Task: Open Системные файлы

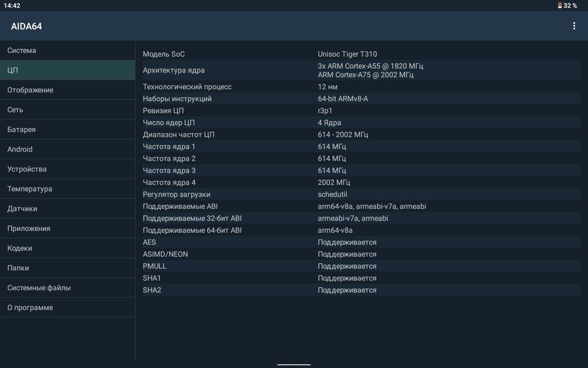Action: 68,288
